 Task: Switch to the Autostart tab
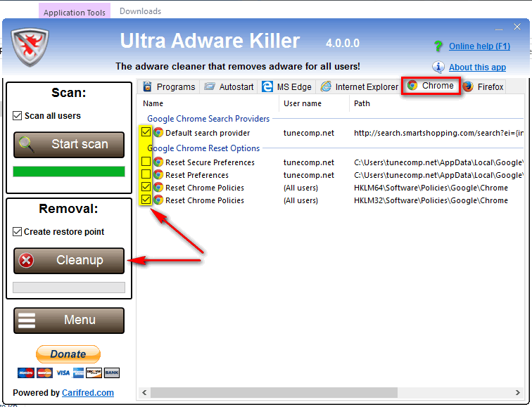point(228,86)
